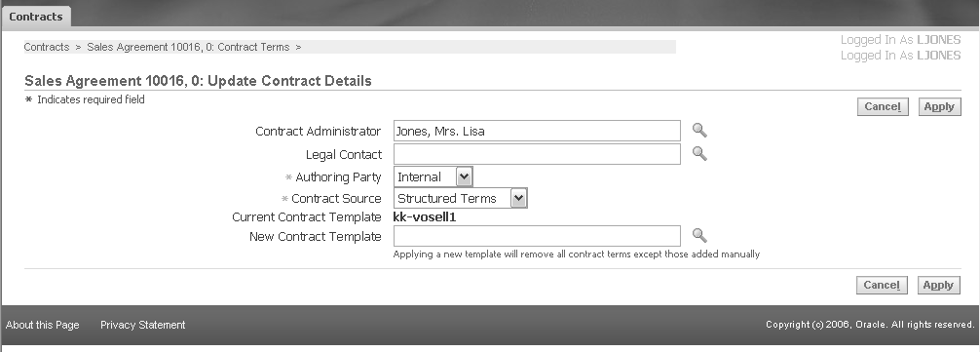The width and height of the screenshot is (980, 352).
Task: Focus the Contract Administrator input field
Action: click(537, 131)
